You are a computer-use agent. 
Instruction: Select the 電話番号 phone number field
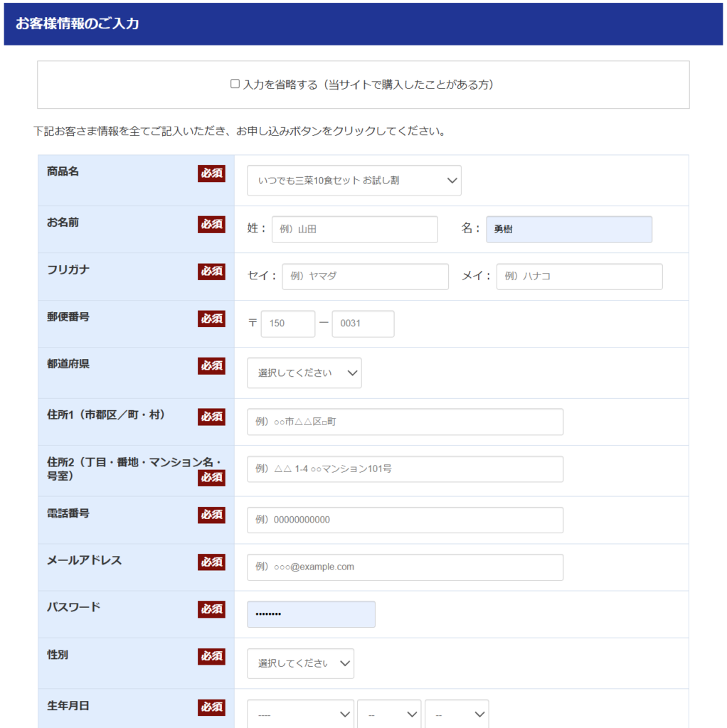(x=405, y=520)
